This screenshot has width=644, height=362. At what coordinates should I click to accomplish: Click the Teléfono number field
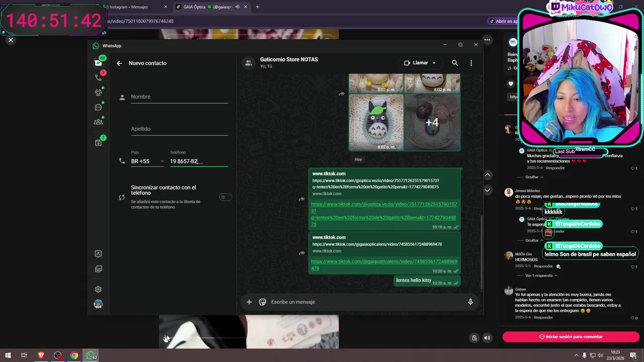point(199,161)
